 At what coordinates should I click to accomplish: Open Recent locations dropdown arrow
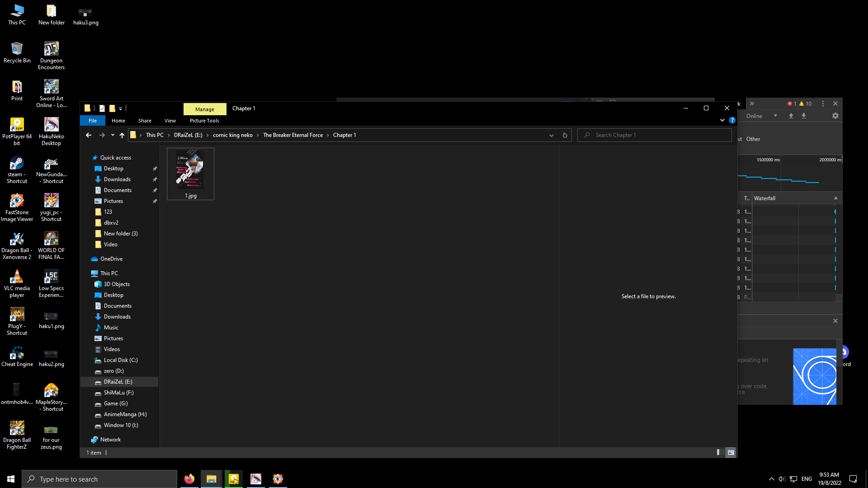[x=113, y=135]
